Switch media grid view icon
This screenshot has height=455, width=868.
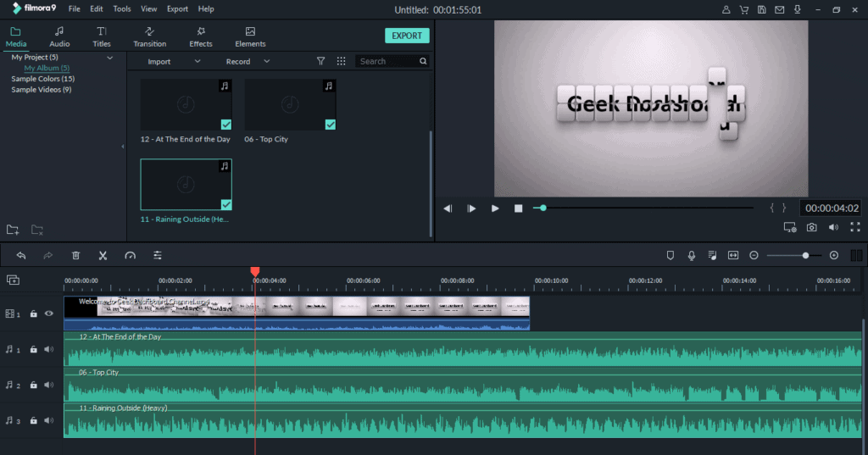pos(341,61)
